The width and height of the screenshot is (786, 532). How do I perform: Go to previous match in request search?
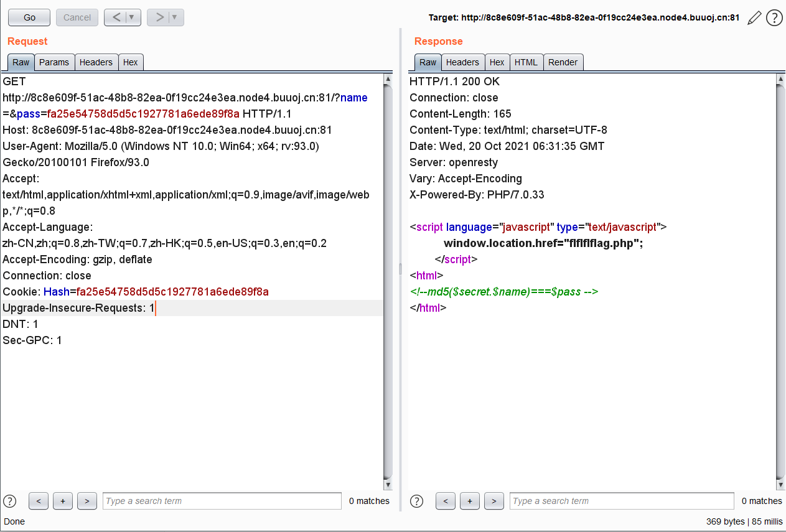(39, 501)
